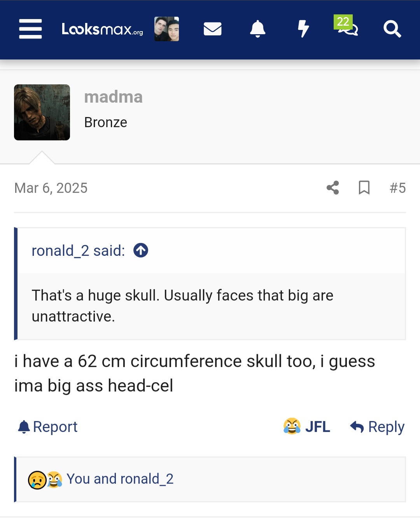Open the magnifying glass search
This screenshot has height=519, width=420.
(x=392, y=29)
